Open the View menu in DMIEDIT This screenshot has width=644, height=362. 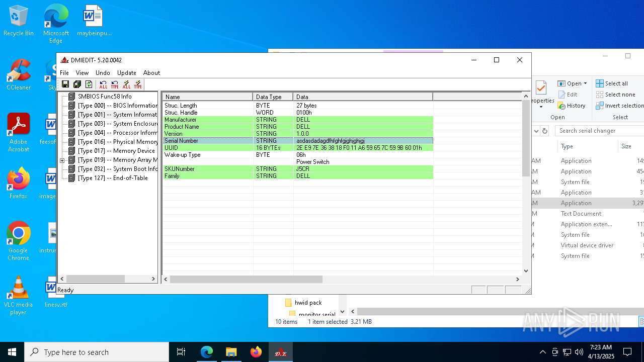[82, 73]
